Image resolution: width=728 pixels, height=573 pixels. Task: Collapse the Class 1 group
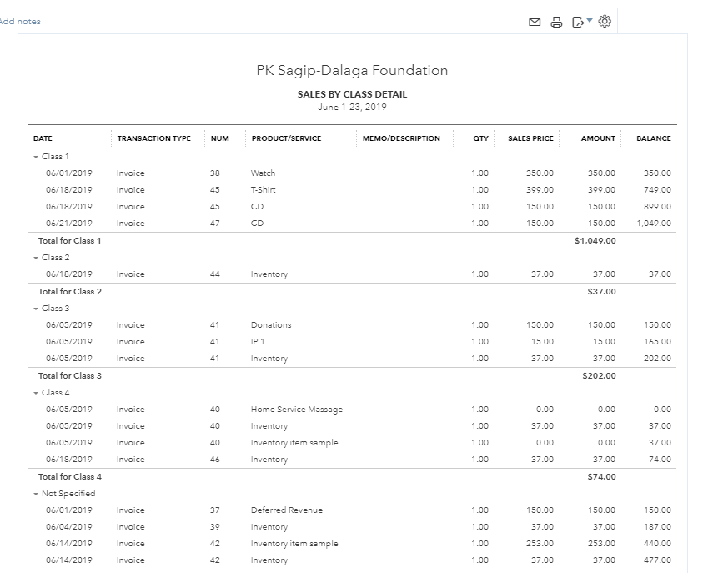coord(36,157)
